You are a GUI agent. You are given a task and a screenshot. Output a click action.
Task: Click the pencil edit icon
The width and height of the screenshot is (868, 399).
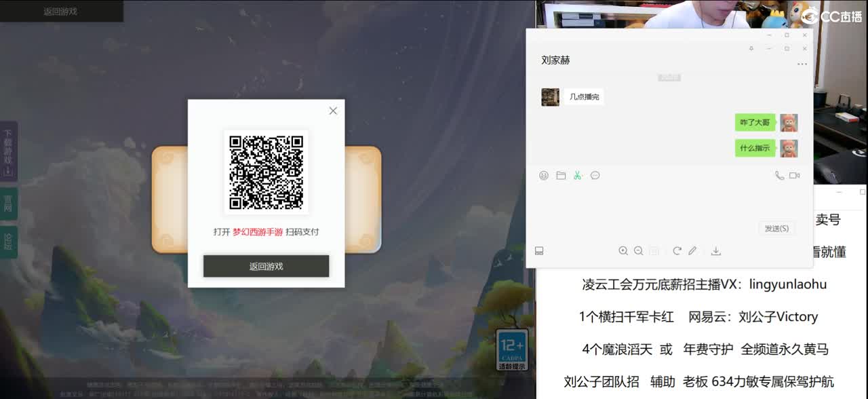(x=692, y=251)
